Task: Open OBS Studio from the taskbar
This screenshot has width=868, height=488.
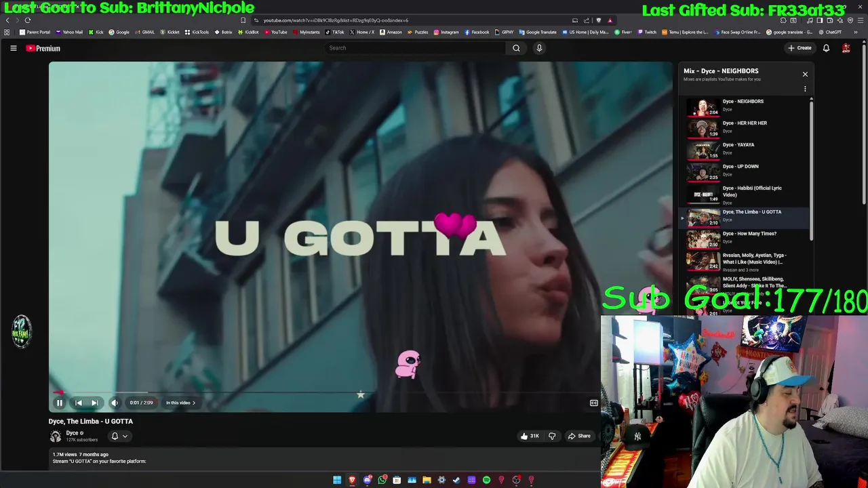Action: (516, 480)
